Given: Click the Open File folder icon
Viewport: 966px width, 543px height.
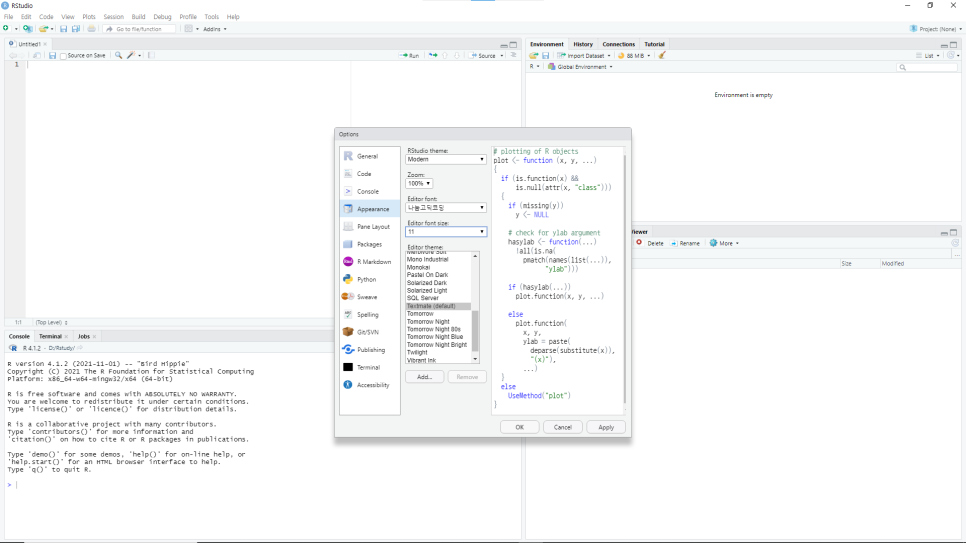Looking at the screenshot, I should click(x=43, y=29).
